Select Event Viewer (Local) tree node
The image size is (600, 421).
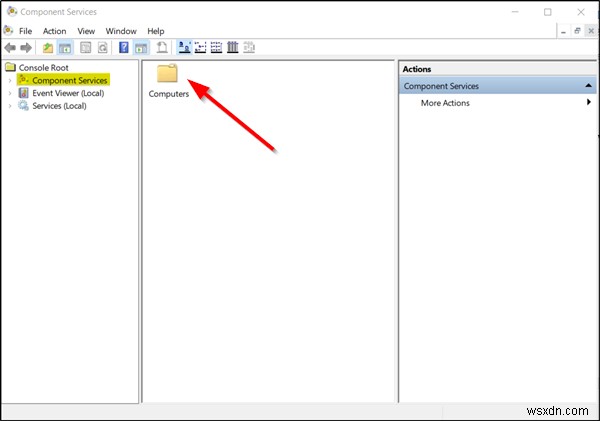pyautogui.click(x=68, y=93)
